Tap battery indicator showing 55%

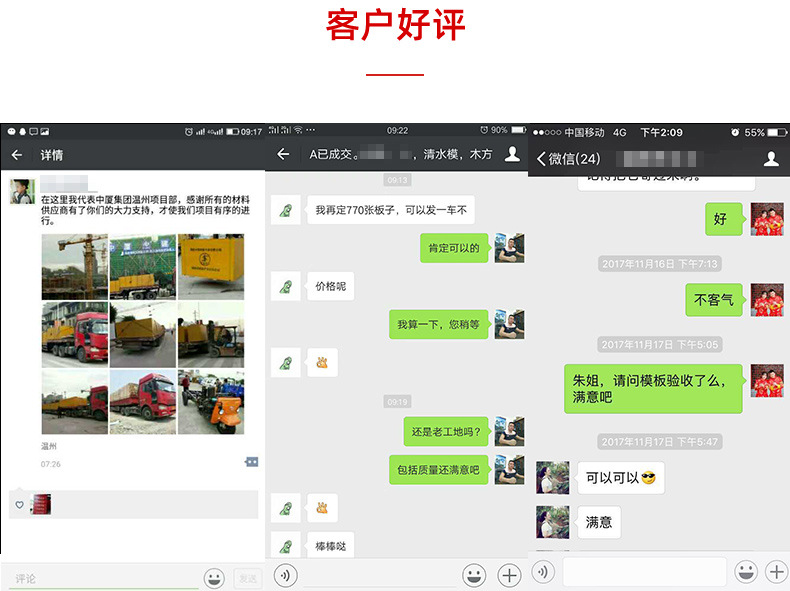tap(765, 133)
